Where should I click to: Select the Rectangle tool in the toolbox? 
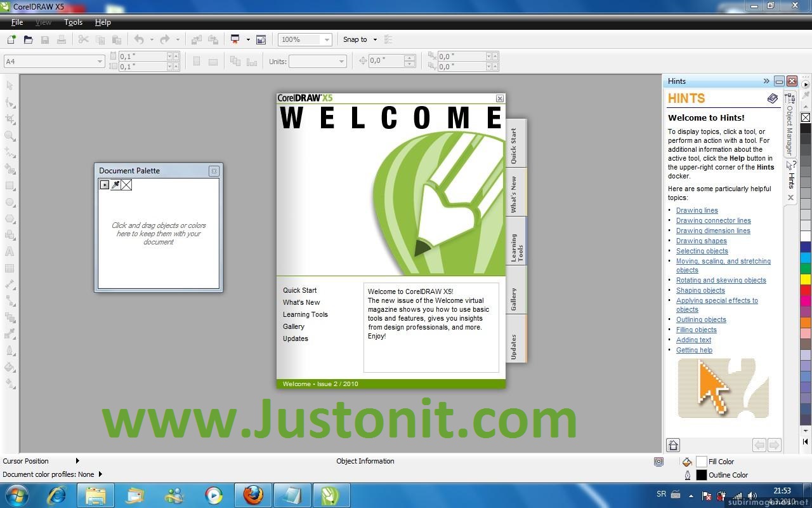pyautogui.click(x=10, y=185)
